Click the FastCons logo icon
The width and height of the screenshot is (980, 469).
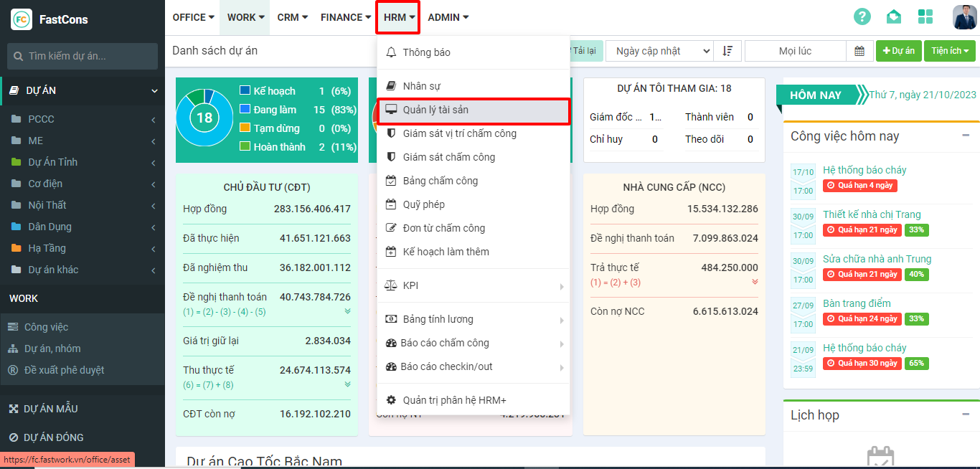(21, 19)
